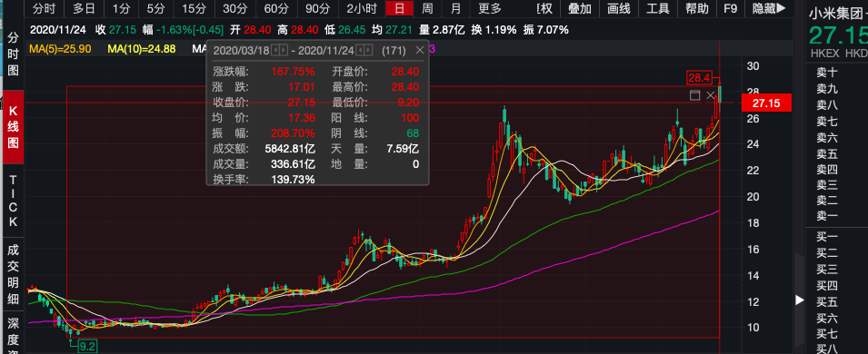Open the 画线 drawing tools

coord(619,8)
